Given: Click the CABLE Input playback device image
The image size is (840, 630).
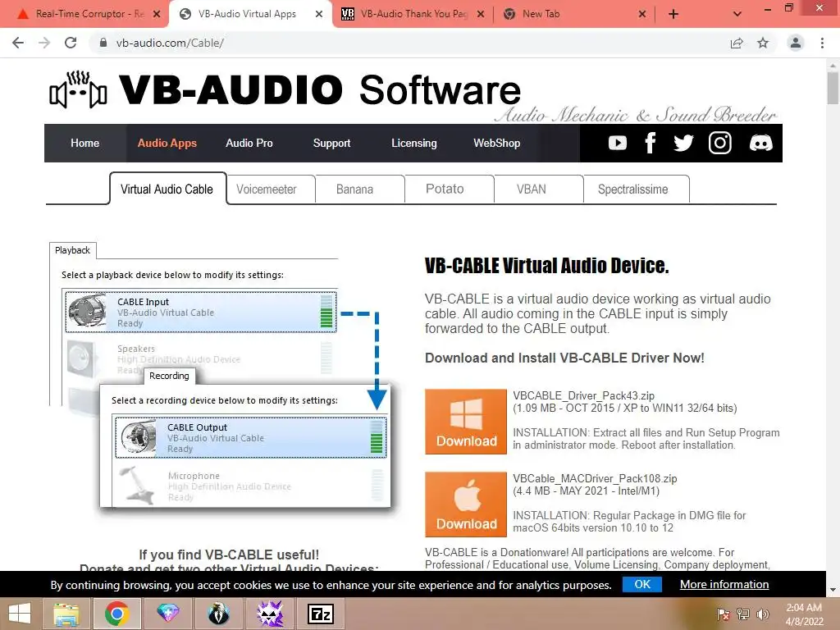Looking at the screenshot, I should point(87,312).
